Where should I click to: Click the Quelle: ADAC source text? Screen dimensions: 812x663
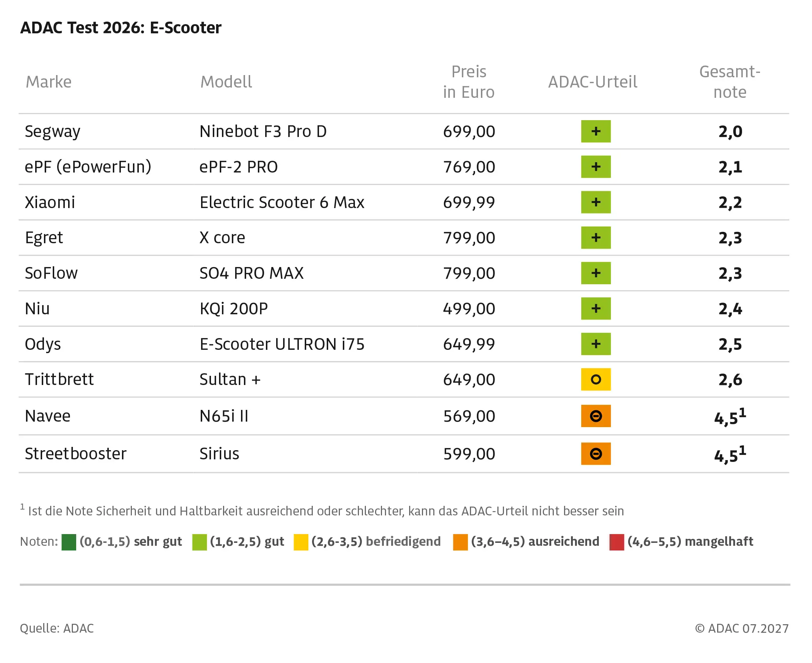[x=57, y=628]
